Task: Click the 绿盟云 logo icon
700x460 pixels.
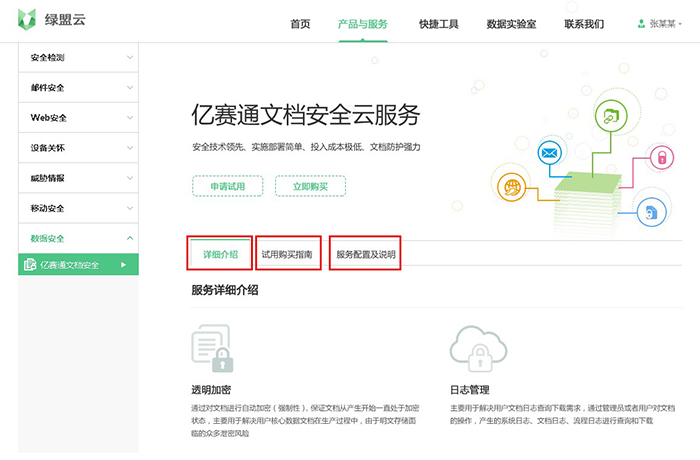Action: [27, 20]
